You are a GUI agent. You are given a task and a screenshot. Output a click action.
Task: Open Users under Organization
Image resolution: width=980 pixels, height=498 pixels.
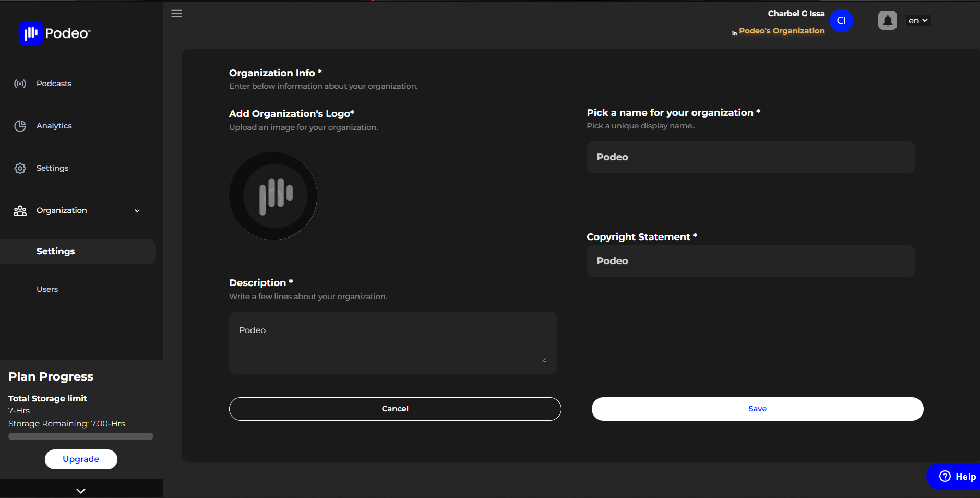click(47, 289)
